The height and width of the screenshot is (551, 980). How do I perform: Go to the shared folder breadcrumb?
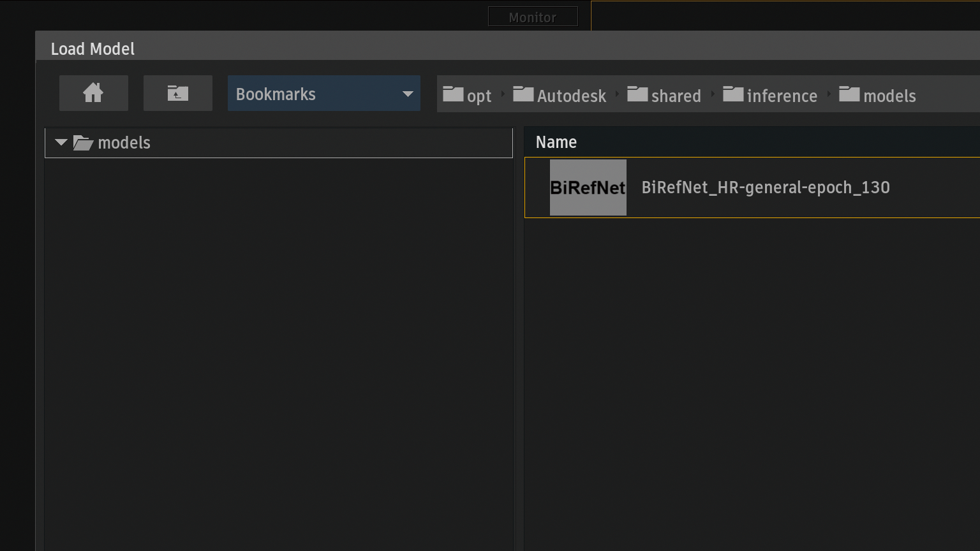[664, 95]
